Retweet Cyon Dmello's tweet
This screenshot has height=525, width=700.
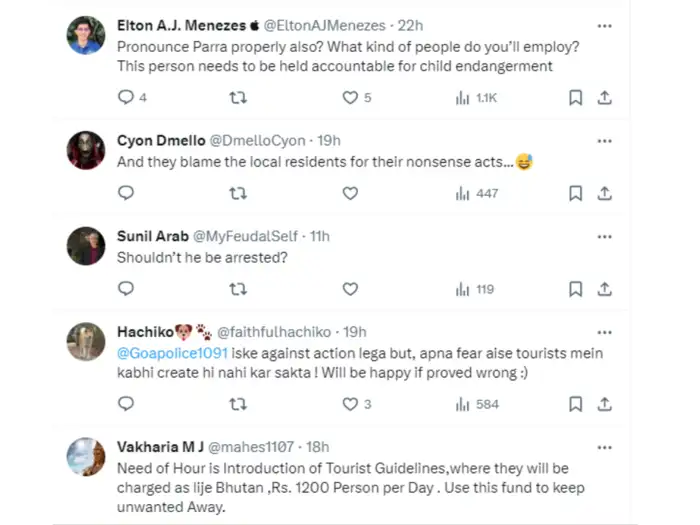(x=238, y=193)
